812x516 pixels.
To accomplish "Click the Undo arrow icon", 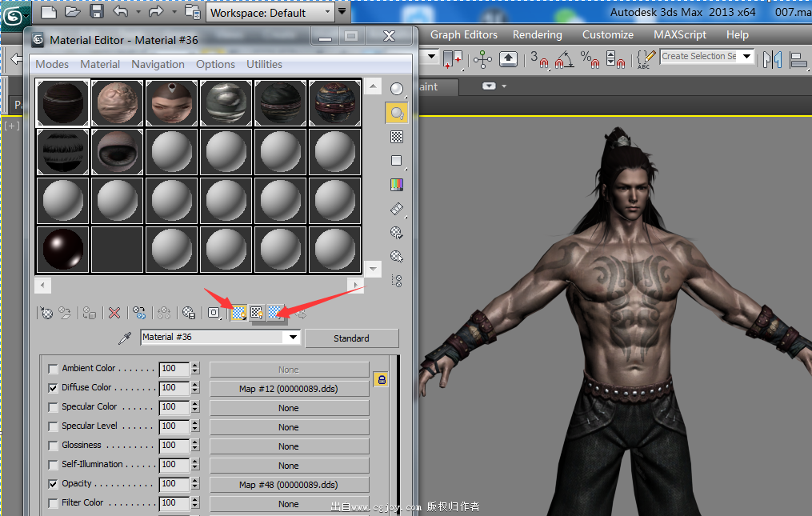I will (121, 11).
